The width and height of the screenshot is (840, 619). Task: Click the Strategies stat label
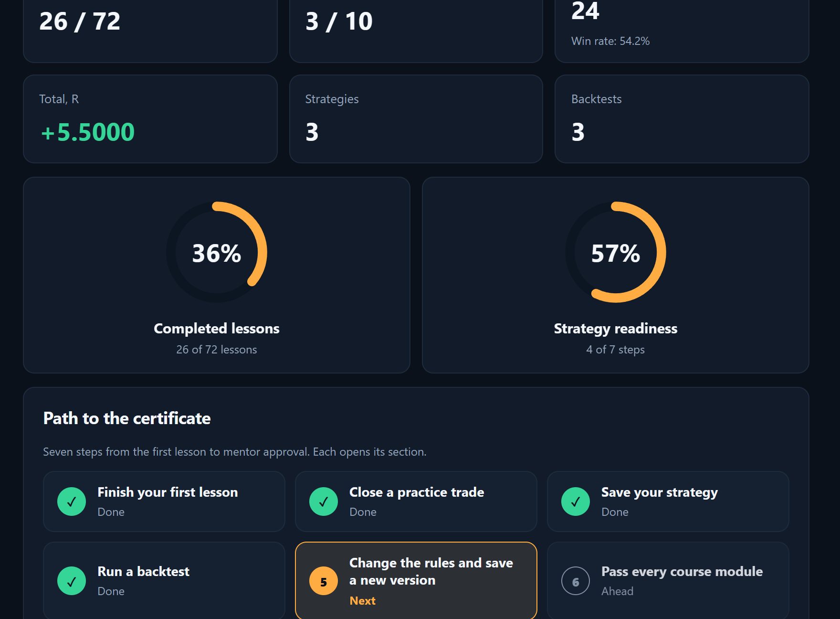332,99
